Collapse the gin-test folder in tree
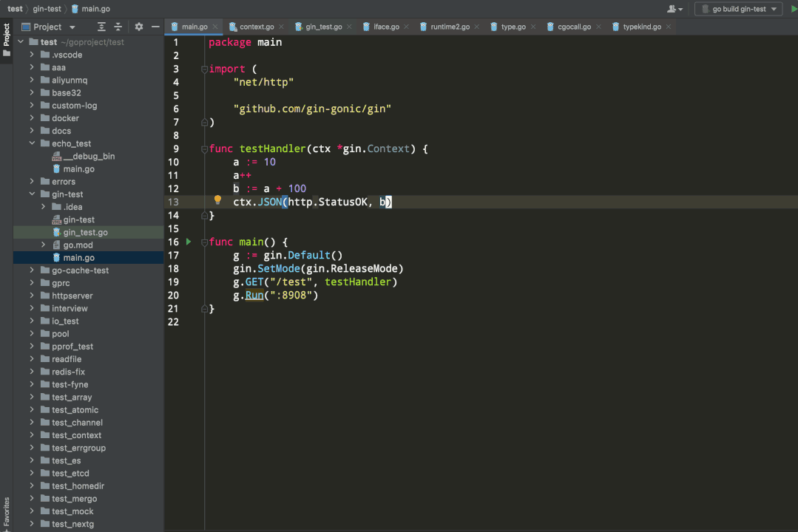This screenshot has height=532, width=798. pos(33,194)
